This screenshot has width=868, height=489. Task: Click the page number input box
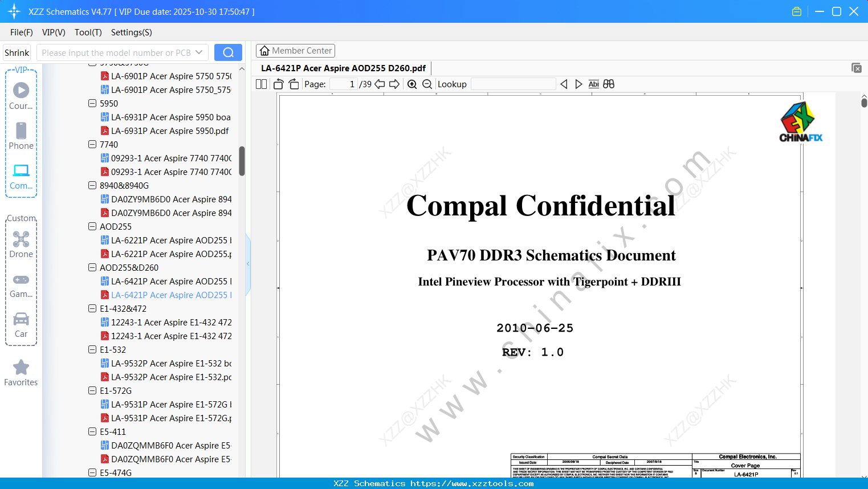(x=343, y=84)
